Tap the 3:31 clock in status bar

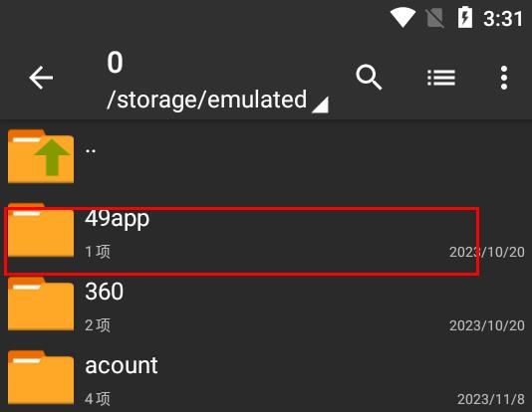[x=503, y=19]
